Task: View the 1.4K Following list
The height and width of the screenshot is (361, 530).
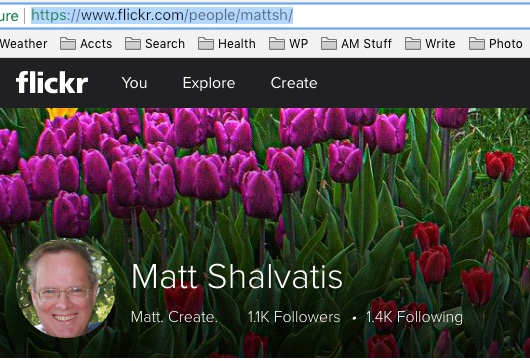Action: pyautogui.click(x=414, y=317)
